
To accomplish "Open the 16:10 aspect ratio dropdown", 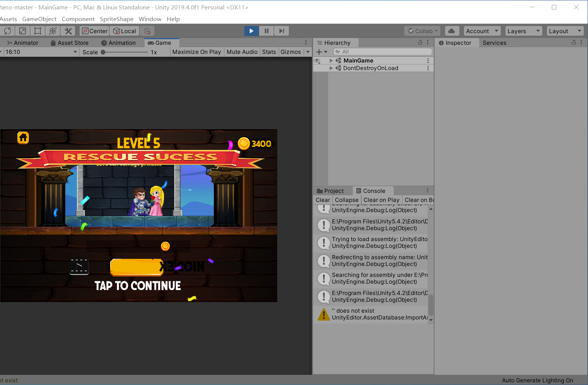I will 40,52.
